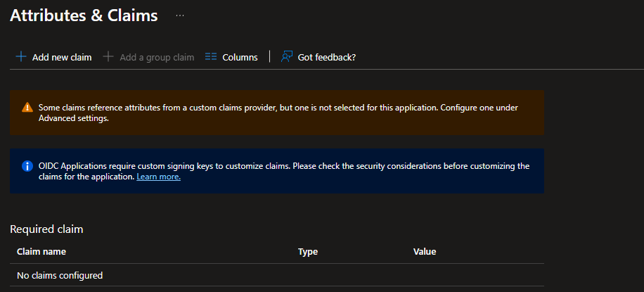The height and width of the screenshot is (292, 644).
Task: Click the blue info circle icon
Action: (27, 166)
